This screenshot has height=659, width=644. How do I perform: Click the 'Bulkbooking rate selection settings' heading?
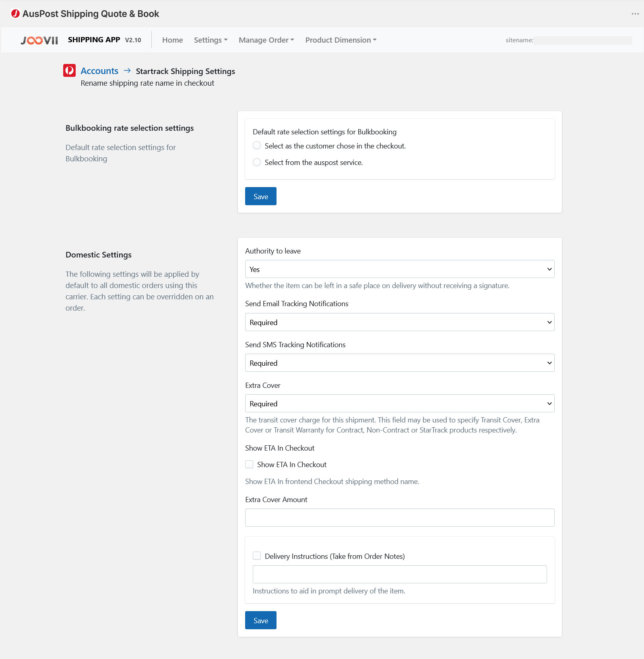click(130, 128)
